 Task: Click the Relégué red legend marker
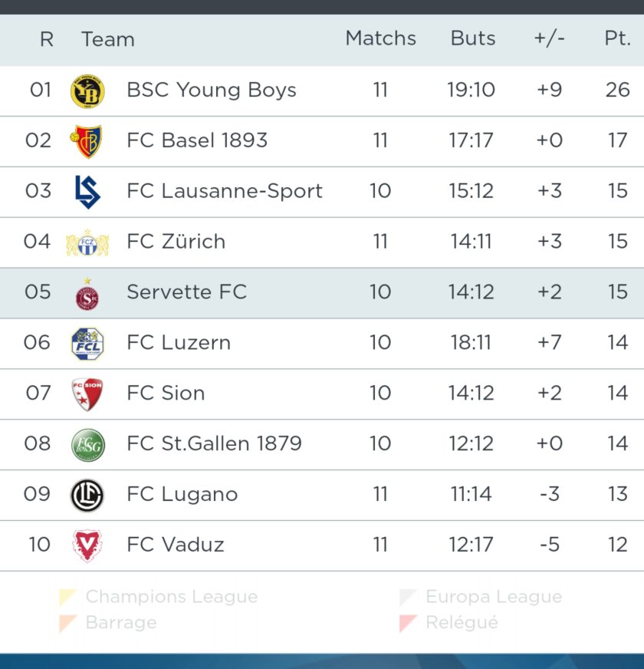(x=407, y=623)
